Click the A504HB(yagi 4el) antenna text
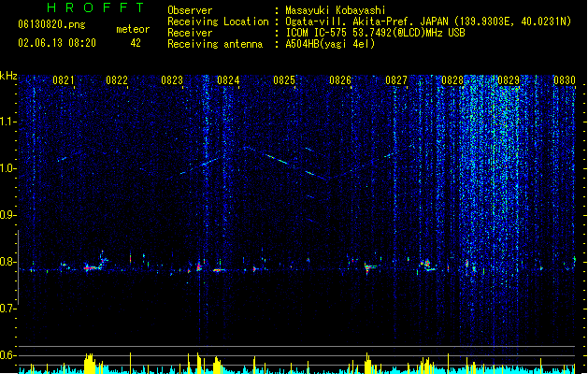This screenshot has width=588, height=374. (330, 44)
